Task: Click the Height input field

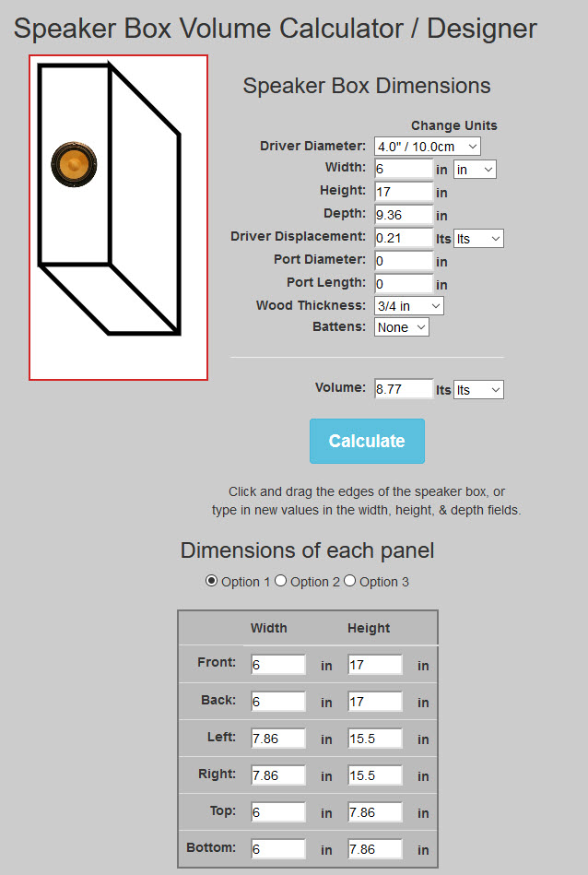Action: (x=404, y=192)
